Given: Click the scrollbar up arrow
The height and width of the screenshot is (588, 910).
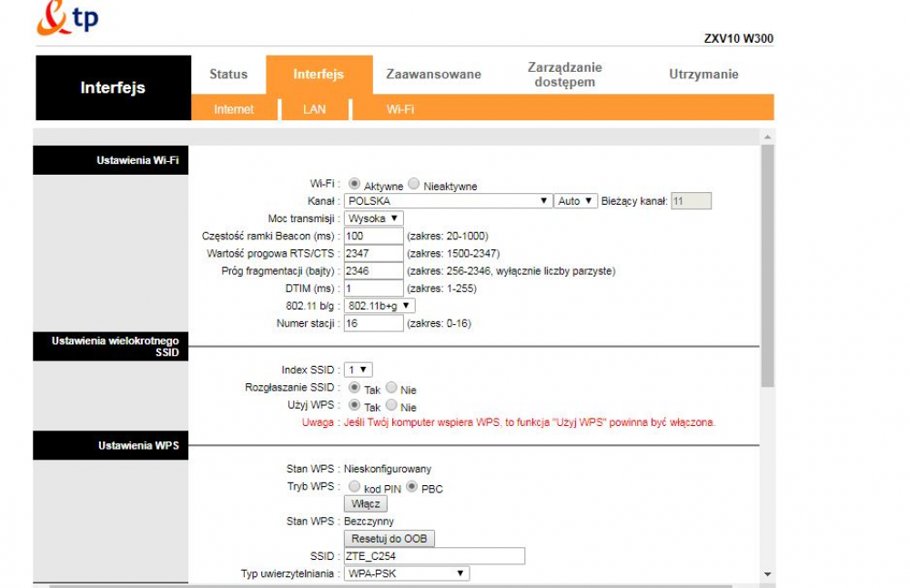Looking at the screenshot, I should [767, 137].
